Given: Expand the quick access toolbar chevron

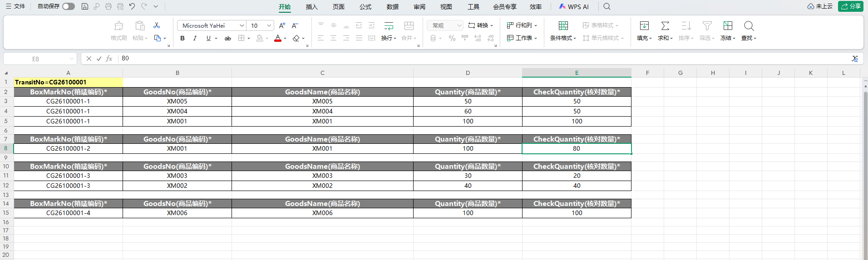Looking at the screenshot, I should click(x=156, y=6).
